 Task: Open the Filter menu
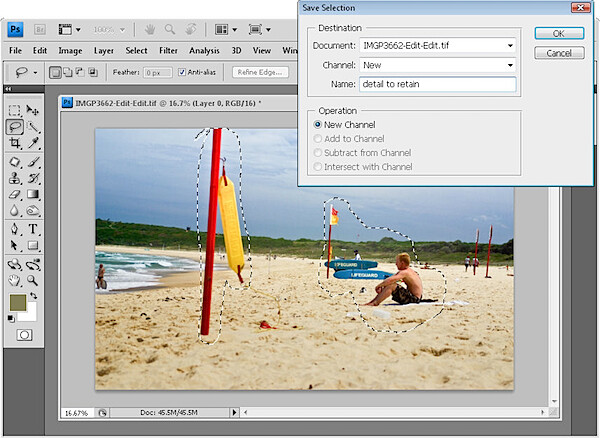pyautogui.click(x=168, y=50)
